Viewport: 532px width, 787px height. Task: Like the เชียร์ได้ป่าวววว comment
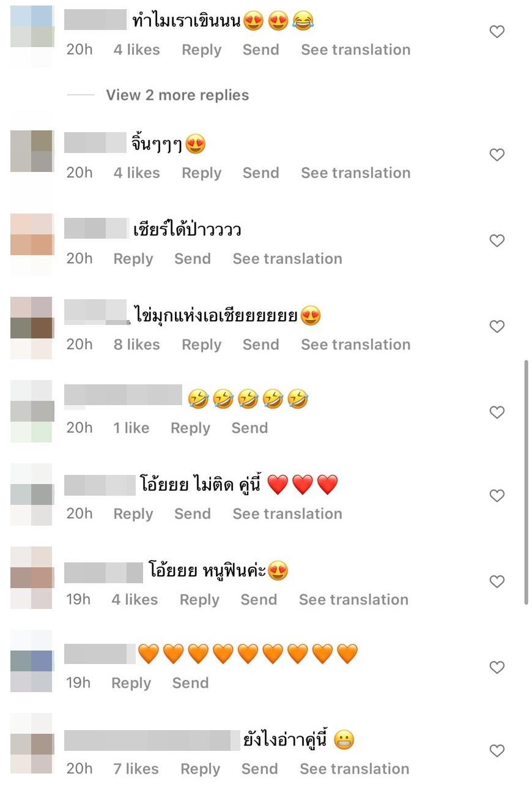[497, 241]
